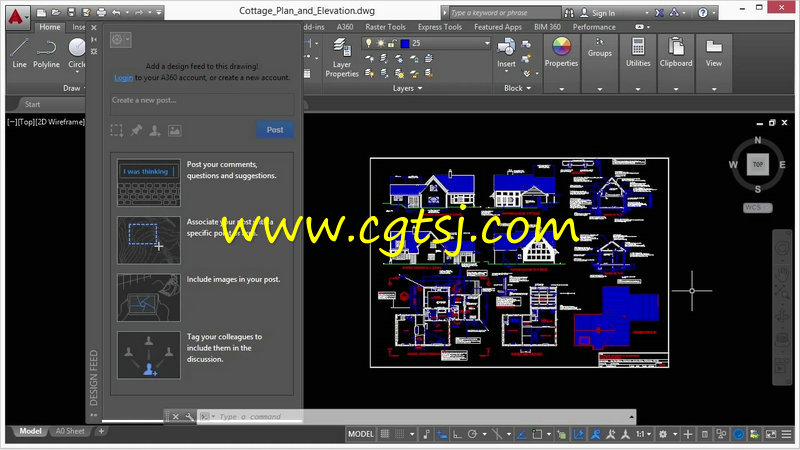Switch to the Raster Tools ribbon tab
Viewport: 800px width, 450px height.
click(385, 27)
